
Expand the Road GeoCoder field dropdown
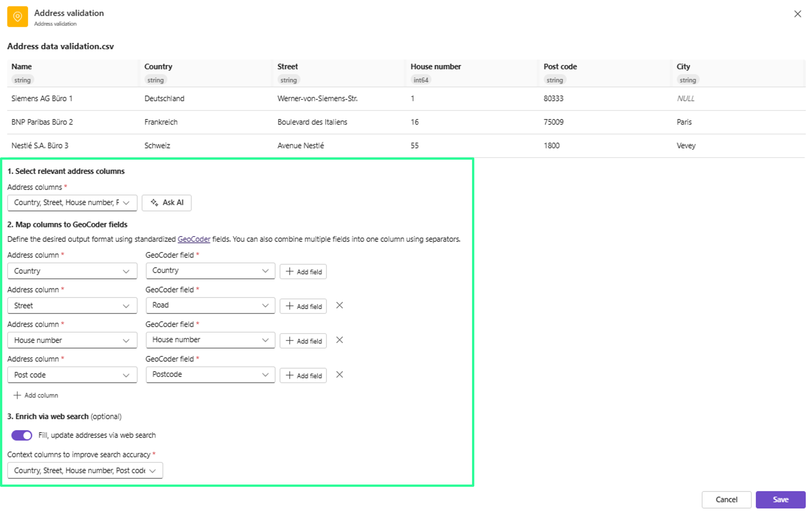(x=210, y=305)
